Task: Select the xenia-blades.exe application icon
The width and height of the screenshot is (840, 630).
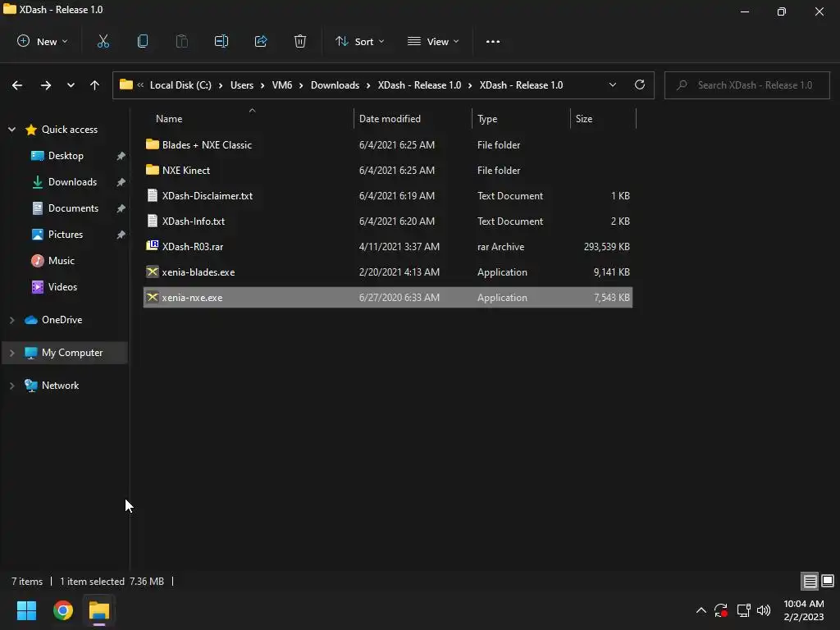Action: [x=152, y=272]
